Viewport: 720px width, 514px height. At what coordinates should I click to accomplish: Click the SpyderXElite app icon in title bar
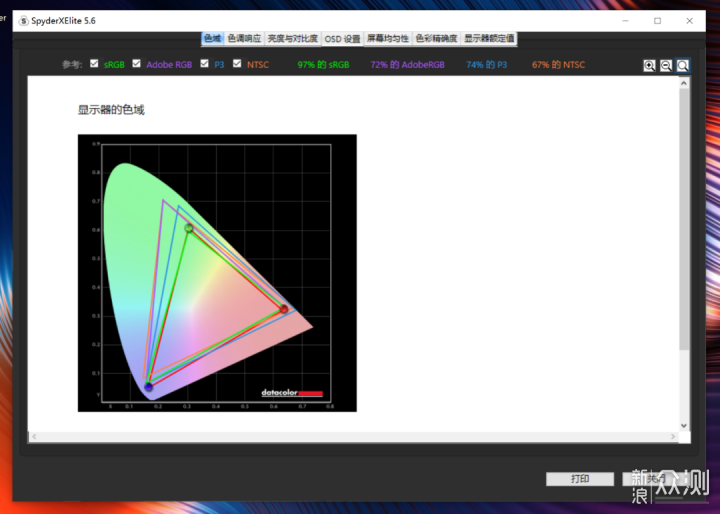(x=23, y=21)
